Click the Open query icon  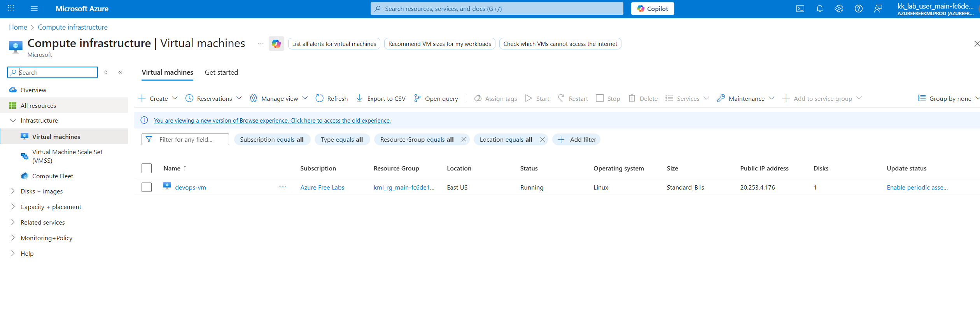[417, 98]
